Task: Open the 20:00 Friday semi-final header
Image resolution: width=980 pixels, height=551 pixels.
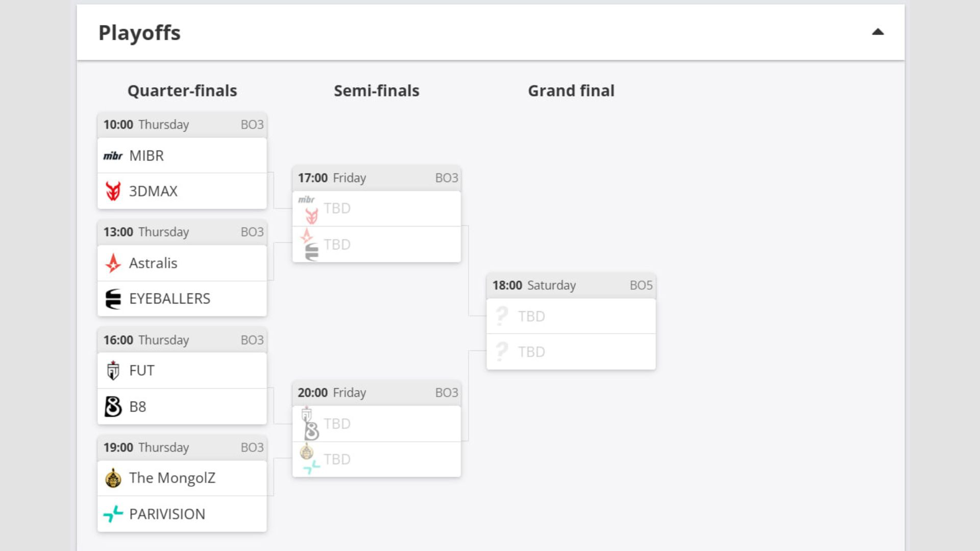Action: pyautogui.click(x=377, y=393)
